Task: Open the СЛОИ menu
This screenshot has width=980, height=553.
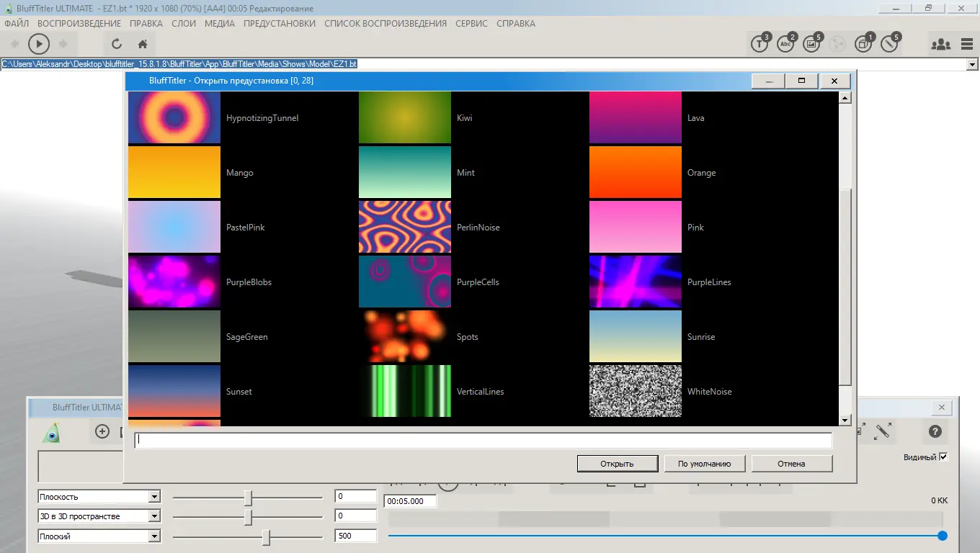Action: tap(184, 24)
